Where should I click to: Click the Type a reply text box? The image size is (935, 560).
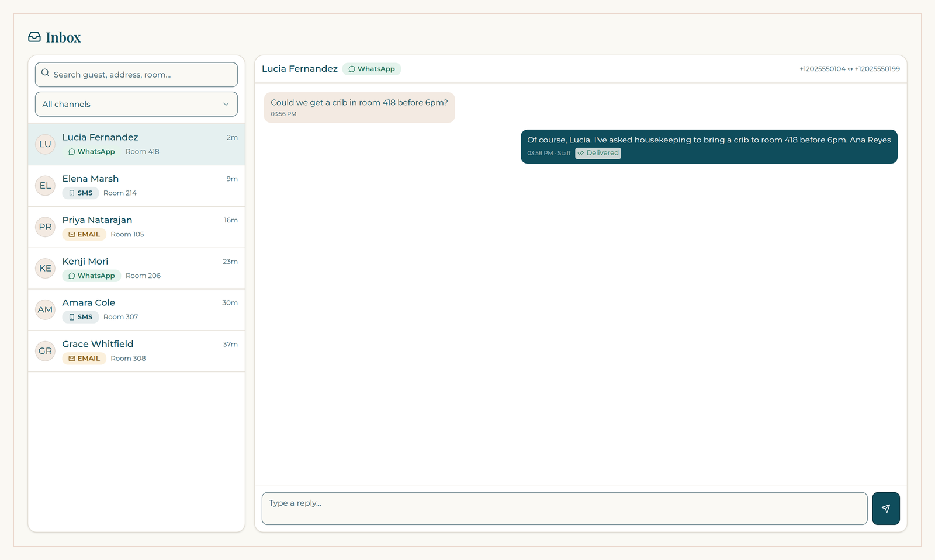point(565,509)
